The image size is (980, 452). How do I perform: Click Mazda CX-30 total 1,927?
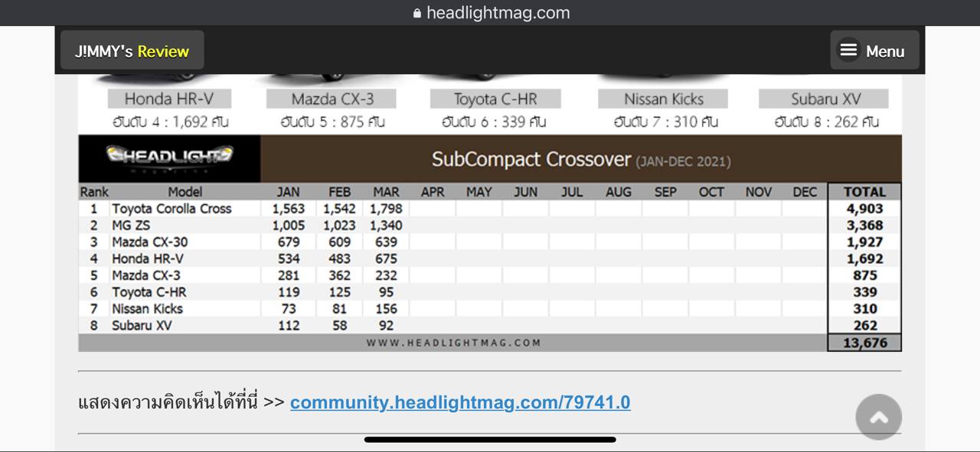click(x=865, y=242)
